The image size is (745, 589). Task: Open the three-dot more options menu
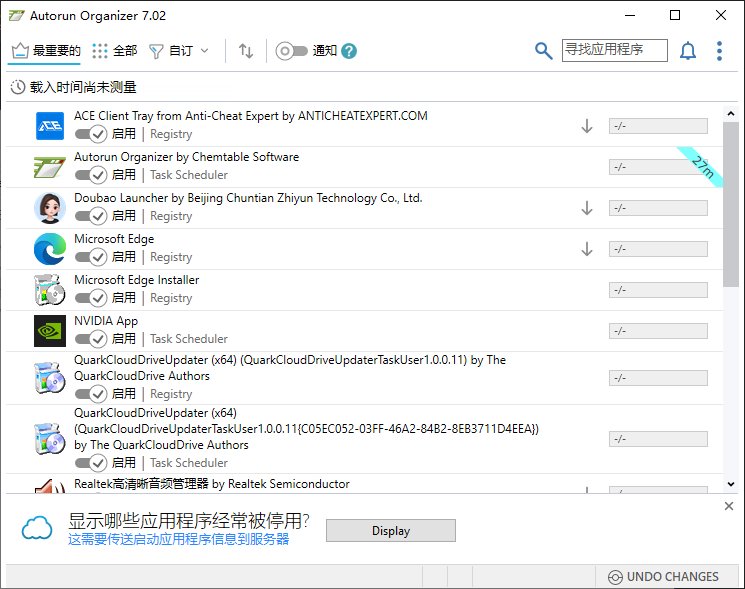point(719,50)
